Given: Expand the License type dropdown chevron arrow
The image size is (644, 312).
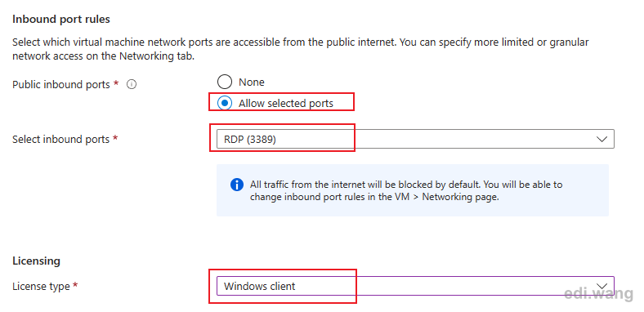Looking at the screenshot, I should tap(602, 286).
